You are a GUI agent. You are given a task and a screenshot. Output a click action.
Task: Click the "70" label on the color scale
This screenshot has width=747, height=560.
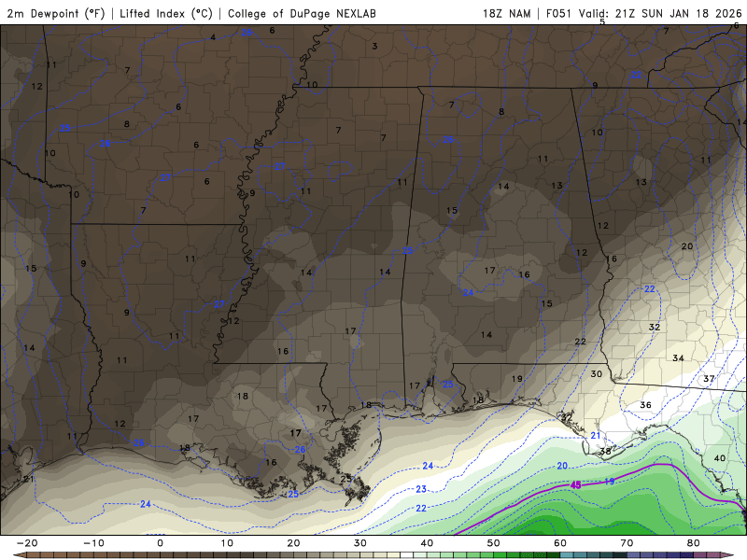(x=627, y=543)
